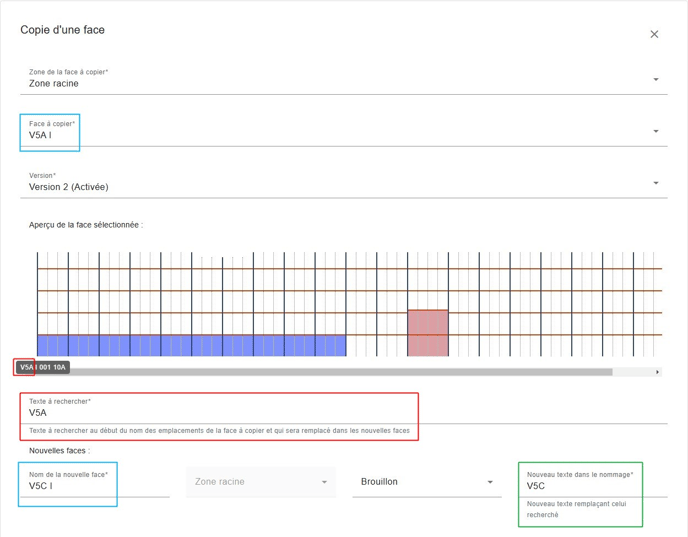
Task: Click the blue highlighted locations in preview
Action: click(190, 346)
